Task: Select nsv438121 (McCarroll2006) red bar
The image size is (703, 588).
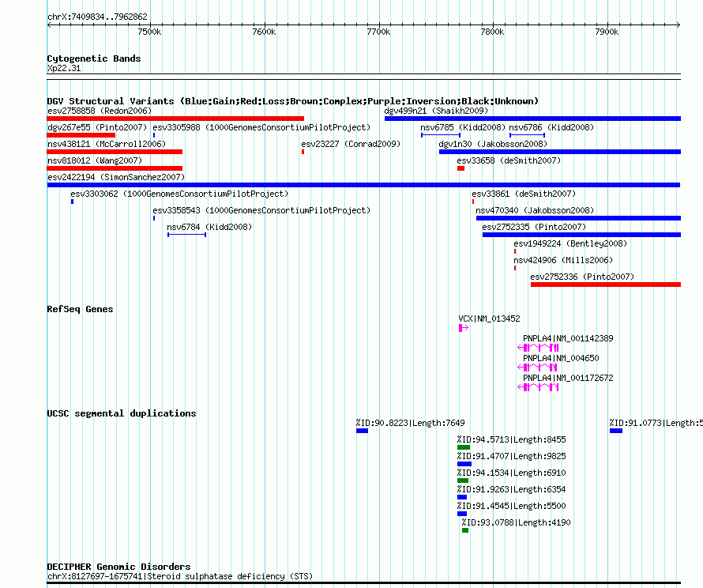Action: pyautogui.click(x=115, y=152)
